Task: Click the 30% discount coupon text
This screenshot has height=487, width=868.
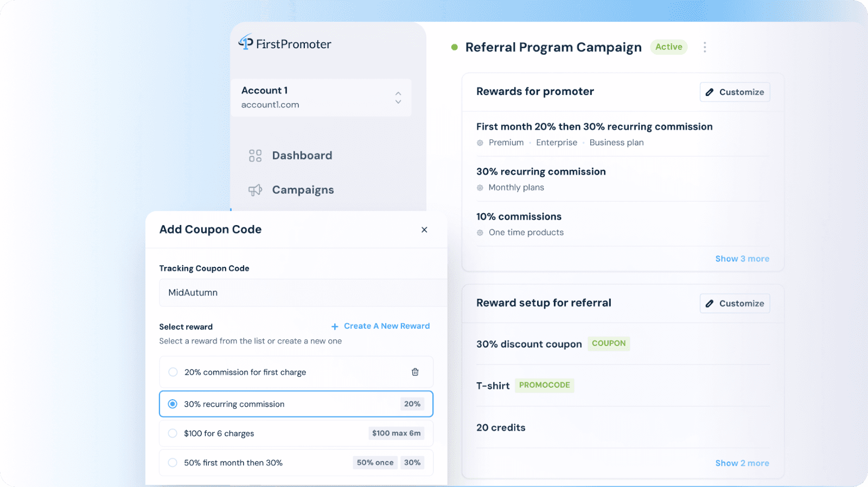Action: pyautogui.click(x=529, y=344)
